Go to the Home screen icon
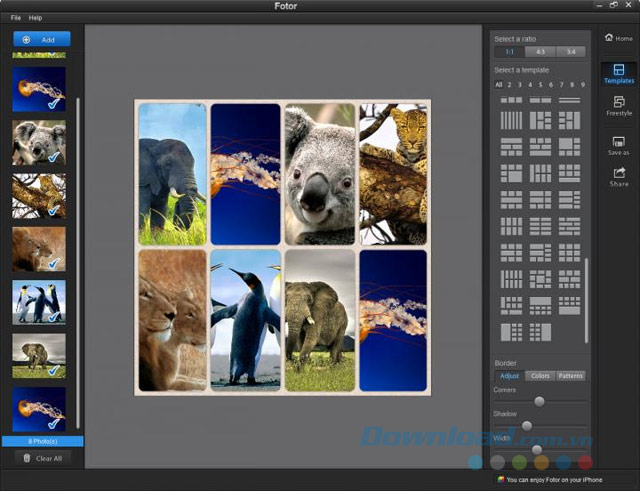 coord(618,37)
